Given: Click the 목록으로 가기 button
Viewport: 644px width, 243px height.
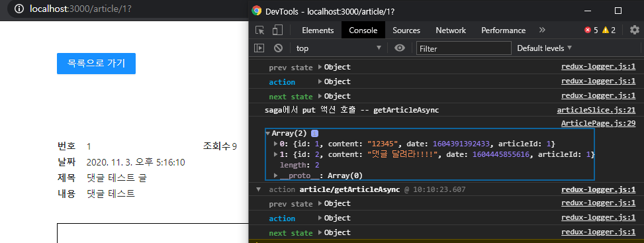Looking at the screenshot, I should pos(96,64).
